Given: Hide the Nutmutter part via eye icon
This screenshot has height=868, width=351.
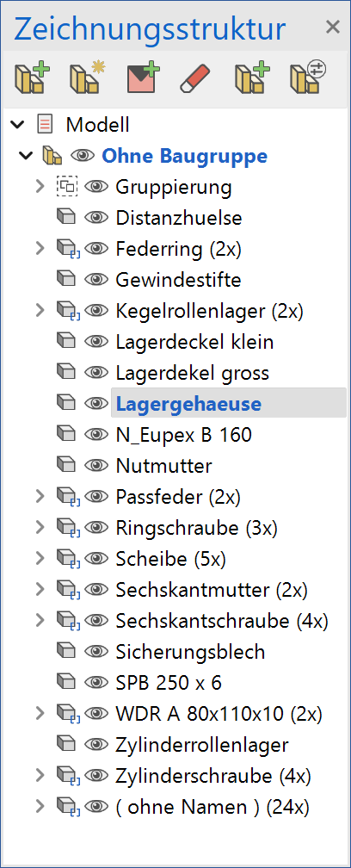Looking at the screenshot, I should pyautogui.click(x=96, y=466).
